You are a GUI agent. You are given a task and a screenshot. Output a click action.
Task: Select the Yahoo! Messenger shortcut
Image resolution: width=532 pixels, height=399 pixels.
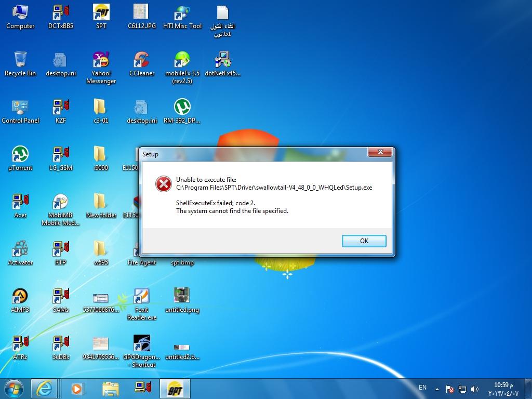click(x=101, y=68)
